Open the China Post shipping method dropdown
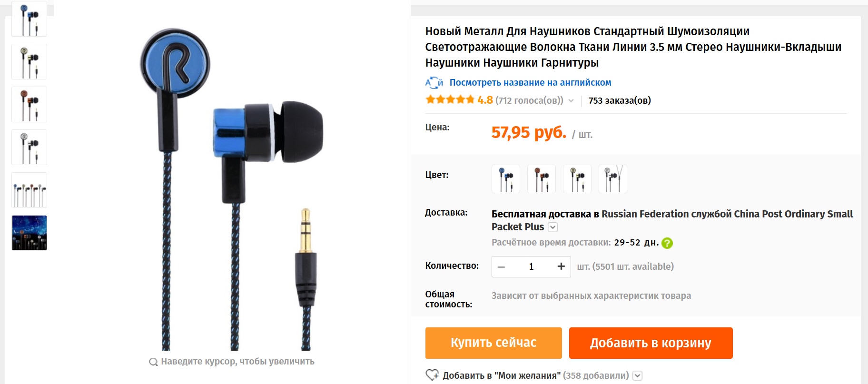This screenshot has width=868, height=384. [x=552, y=227]
